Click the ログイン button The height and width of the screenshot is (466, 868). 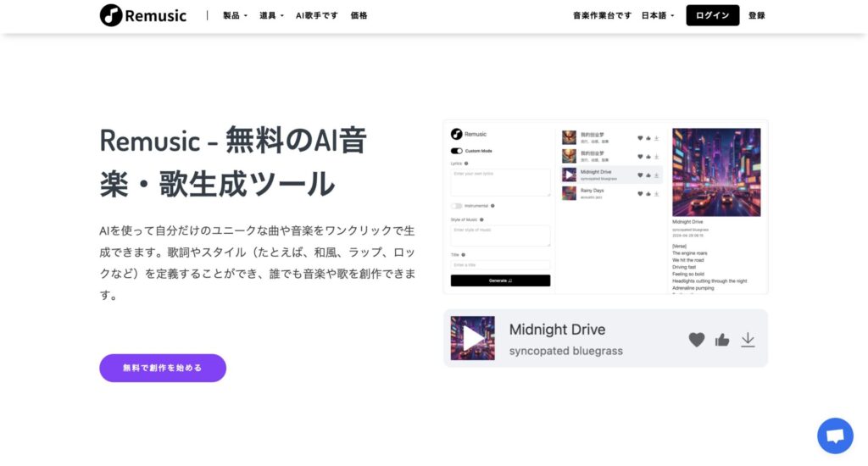click(712, 15)
